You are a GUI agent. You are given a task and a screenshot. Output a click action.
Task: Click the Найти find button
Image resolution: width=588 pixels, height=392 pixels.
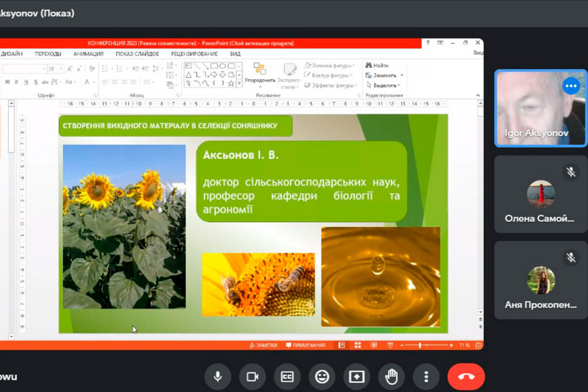[x=377, y=65]
